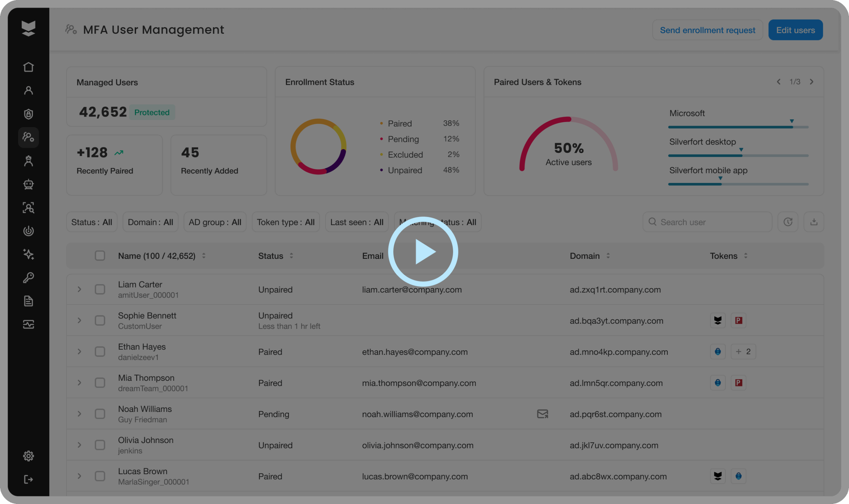Click the key icon in the sidebar
Viewport: 849px width, 504px height.
tap(29, 277)
